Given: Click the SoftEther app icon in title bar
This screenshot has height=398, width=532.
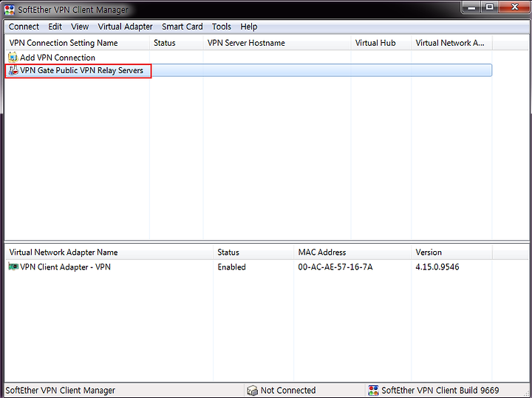Looking at the screenshot, I should (x=10, y=10).
